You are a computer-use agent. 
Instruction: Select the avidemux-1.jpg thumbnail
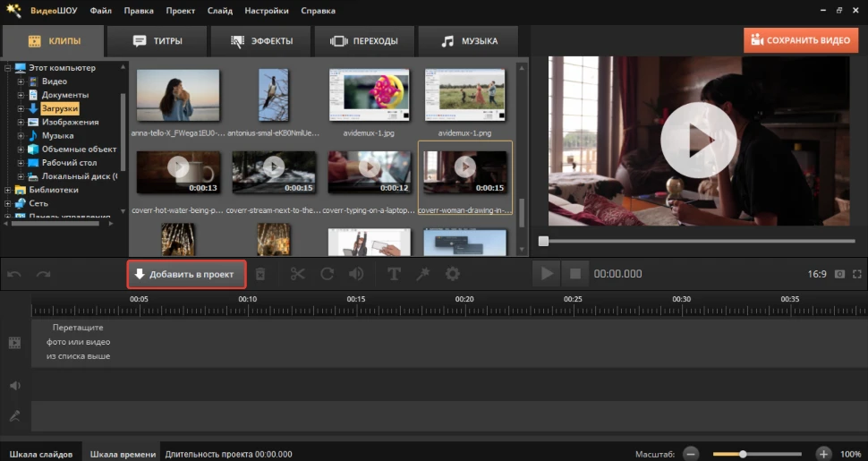pos(369,95)
